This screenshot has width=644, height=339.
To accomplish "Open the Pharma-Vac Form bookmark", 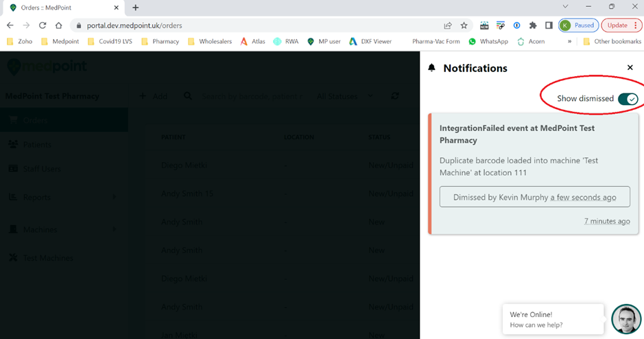I will [436, 41].
